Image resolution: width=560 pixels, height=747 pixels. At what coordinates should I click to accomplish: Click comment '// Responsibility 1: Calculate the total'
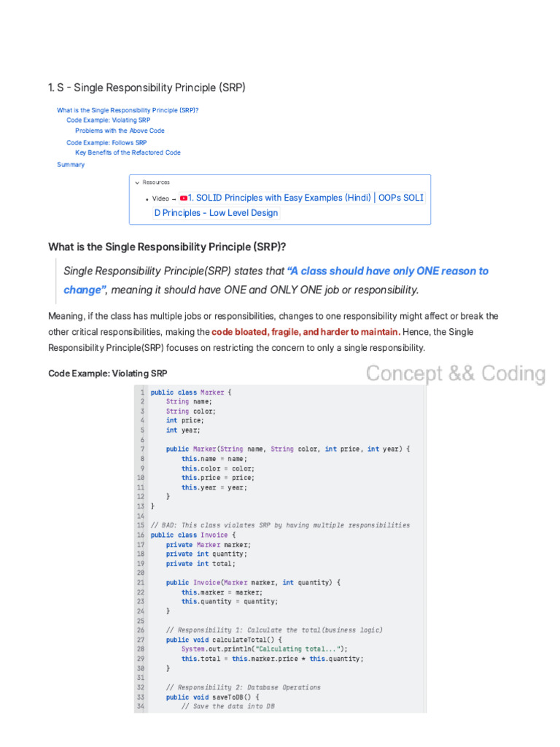[x=274, y=630]
